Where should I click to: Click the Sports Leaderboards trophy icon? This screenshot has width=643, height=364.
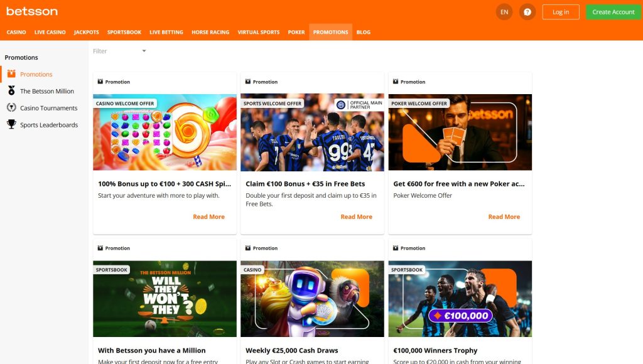(11, 125)
